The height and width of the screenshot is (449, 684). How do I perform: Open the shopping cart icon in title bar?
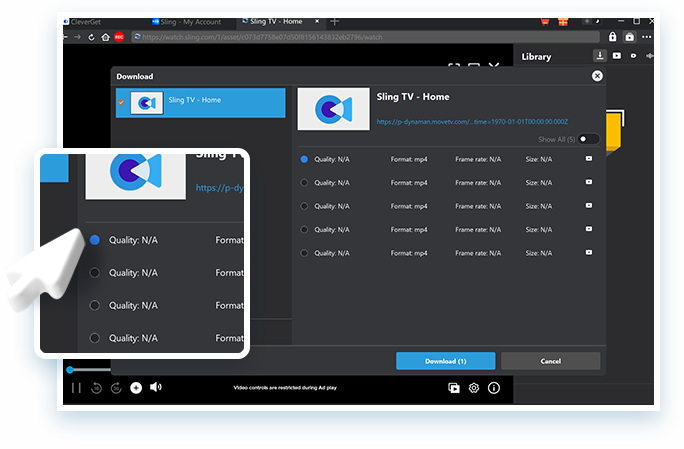point(545,22)
